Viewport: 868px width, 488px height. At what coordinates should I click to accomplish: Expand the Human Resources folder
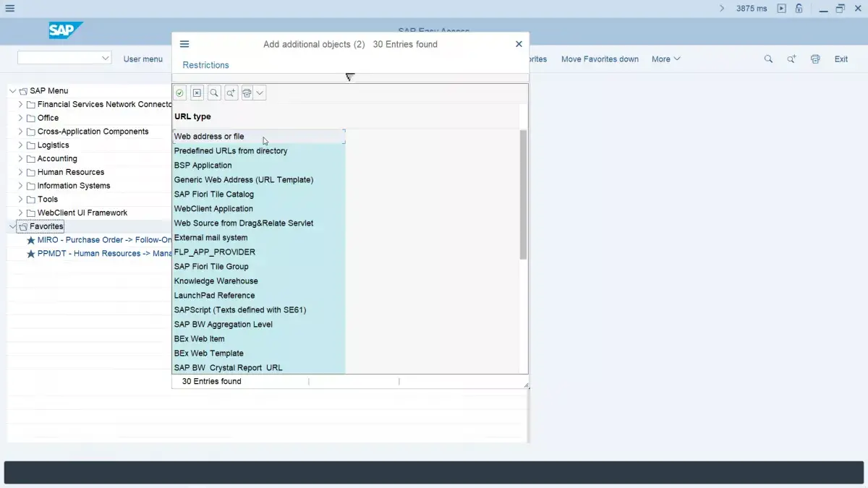coord(20,172)
